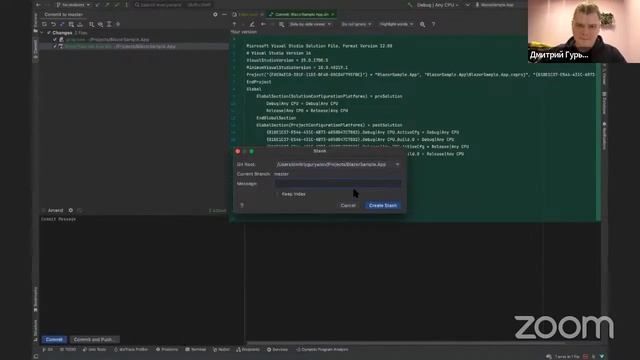The width and height of the screenshot is (640, 360).
Task: Click the Commit button
Action: pyautogui.click(x=54, y=340)
